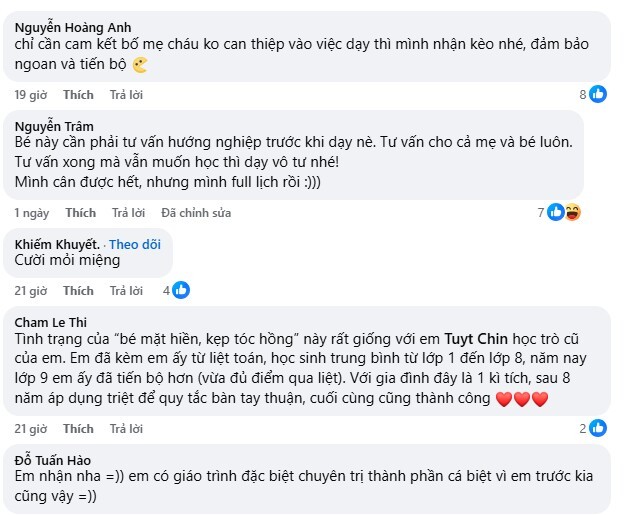Click like reaction icon on Nguyễn Hoàng Anh's comment

click(598, 94)
